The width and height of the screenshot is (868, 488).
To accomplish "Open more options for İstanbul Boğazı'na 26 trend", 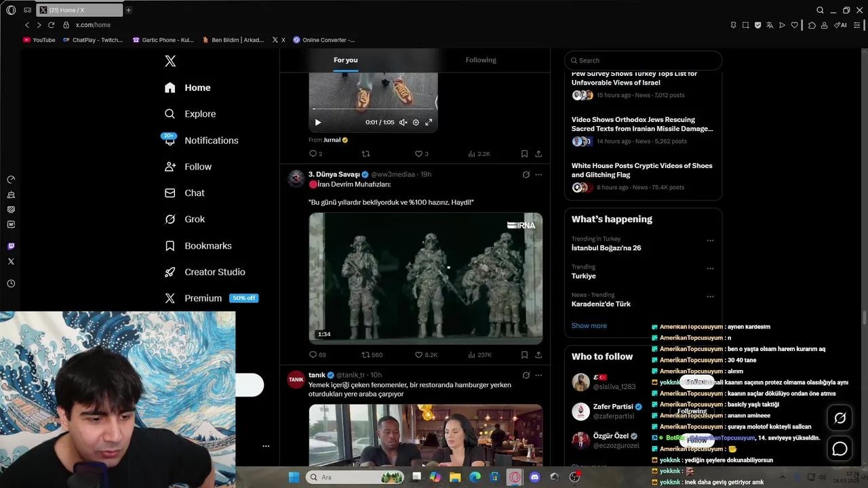I will click(710, 241).
